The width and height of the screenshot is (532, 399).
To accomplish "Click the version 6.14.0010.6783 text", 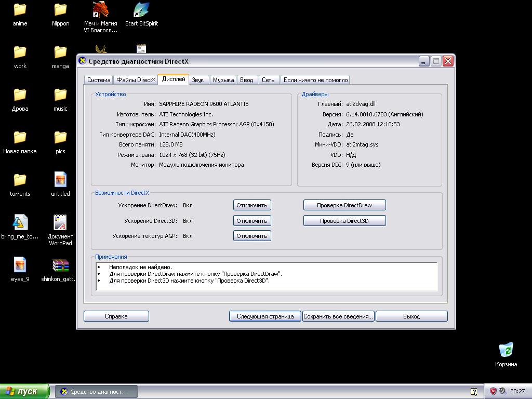I will [x=384, y=114].
